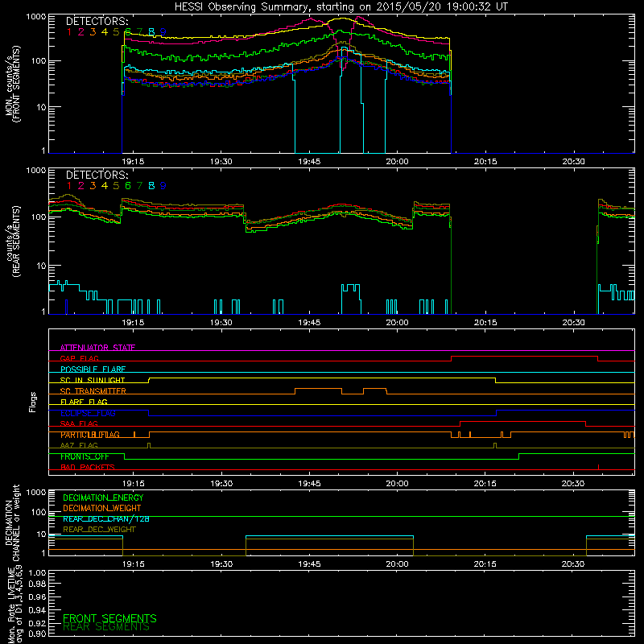Click the DECIMATION_ENERGY legend entry
644x644 pixels.
[103, 497]
